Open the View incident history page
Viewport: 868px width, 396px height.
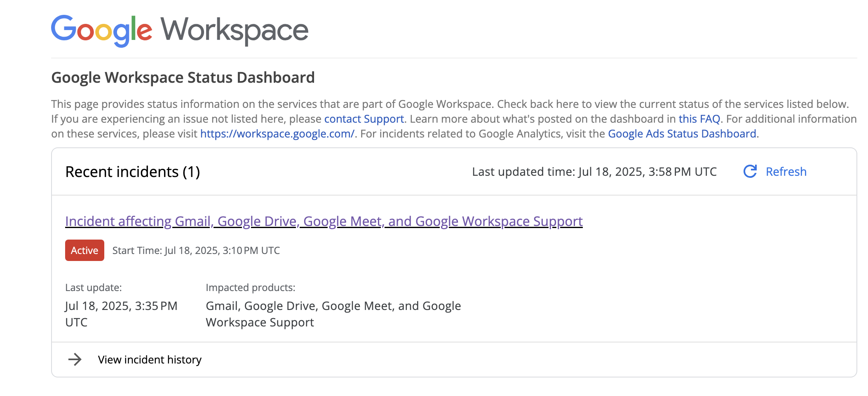pos(150,360)
